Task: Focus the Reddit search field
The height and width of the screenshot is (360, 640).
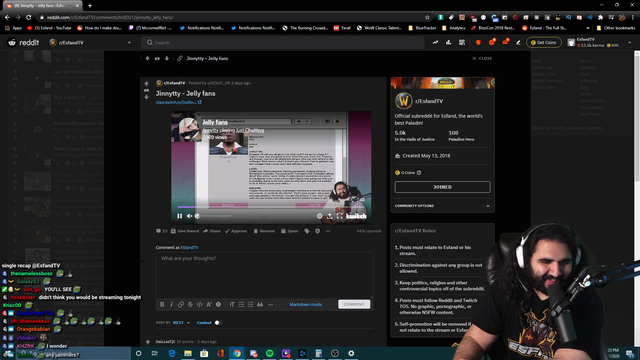Action: tap(282, 42)
